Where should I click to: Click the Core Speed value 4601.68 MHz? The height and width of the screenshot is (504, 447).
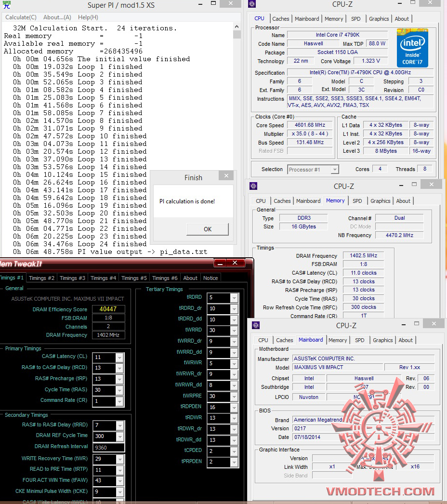[x=310, y=125]
